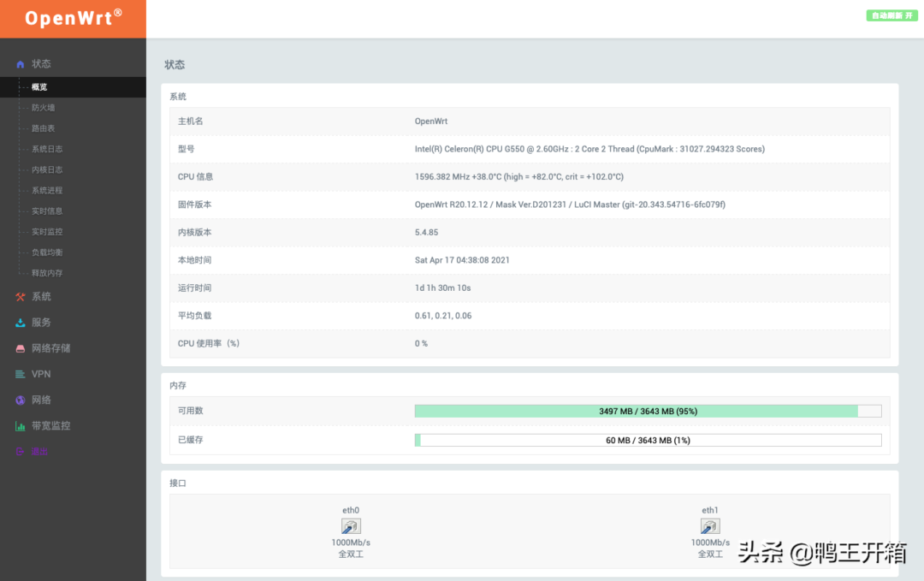Click the 已缓存 memory progress bar
This screenshot has height=581, width=924.
[649, 440]
